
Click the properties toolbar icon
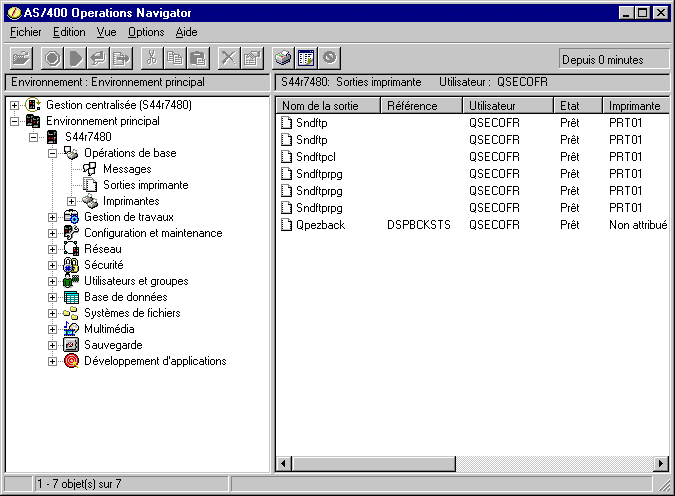pyautogui.click(x=252, y=58)
